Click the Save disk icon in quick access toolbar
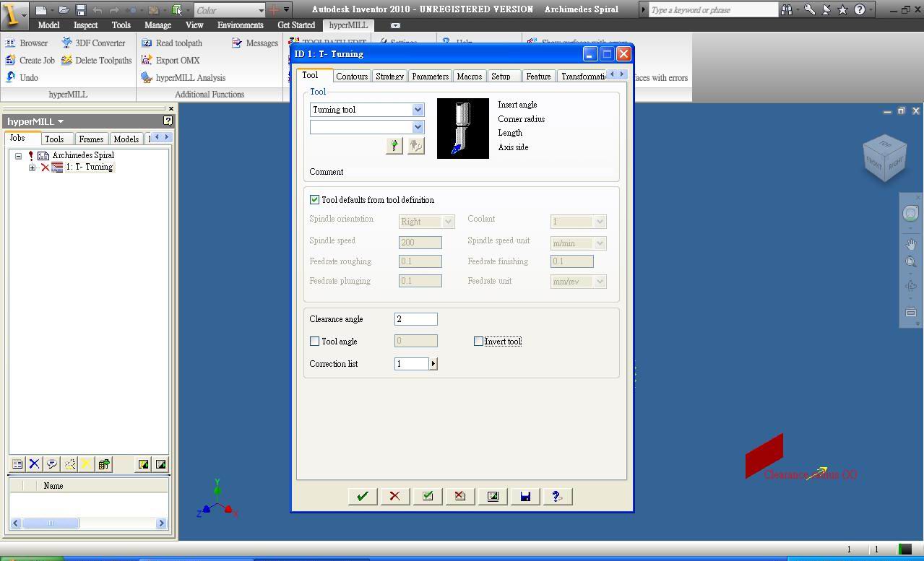The image size is (924, 561). 81,10
